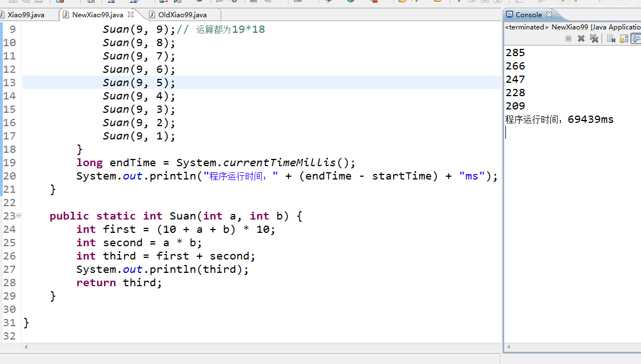Click the Terminate button in Console toolbar
Viewport: 641px width, 364px height.
coord(568,38)
